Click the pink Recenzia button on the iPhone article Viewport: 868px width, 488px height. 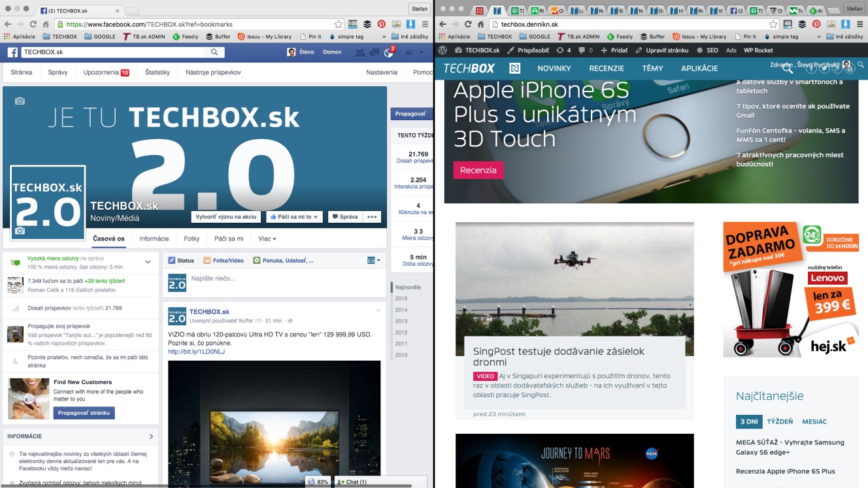(x=478, y=170)
